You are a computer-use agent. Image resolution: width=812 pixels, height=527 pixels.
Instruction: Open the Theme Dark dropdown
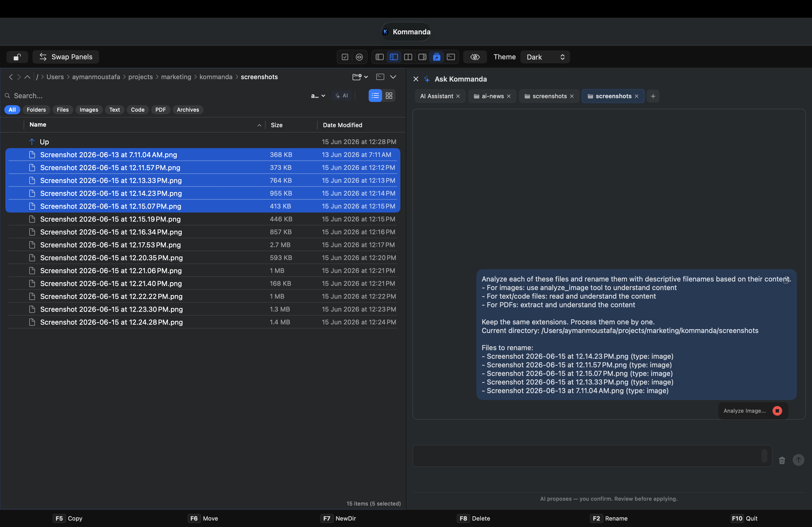coord(545,57)
